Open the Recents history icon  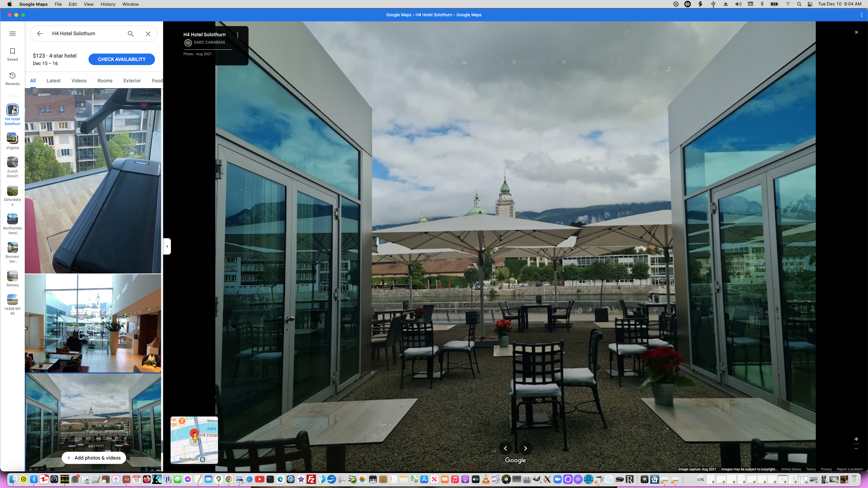[x=13, y=76]
